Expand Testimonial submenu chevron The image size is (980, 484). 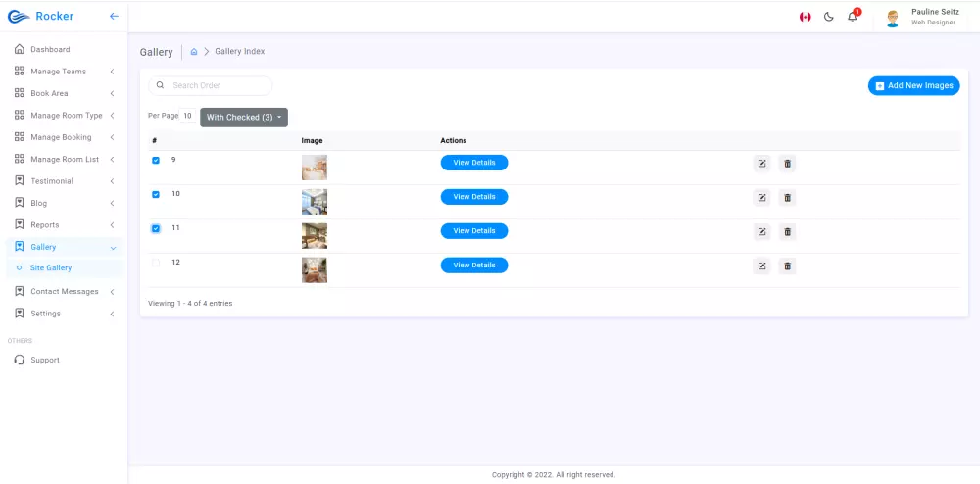(x=112, y=181)
